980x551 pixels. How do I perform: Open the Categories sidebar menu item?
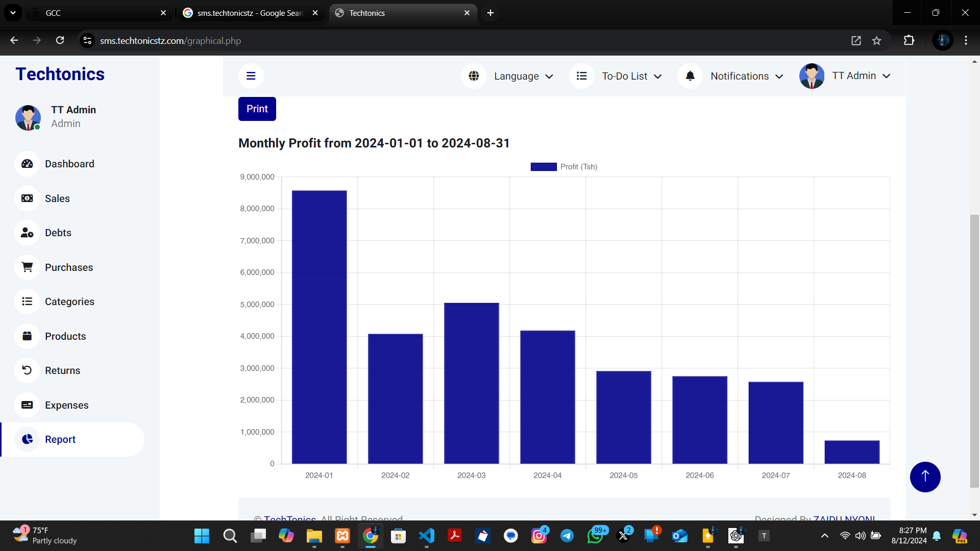[x=69, y=302]
